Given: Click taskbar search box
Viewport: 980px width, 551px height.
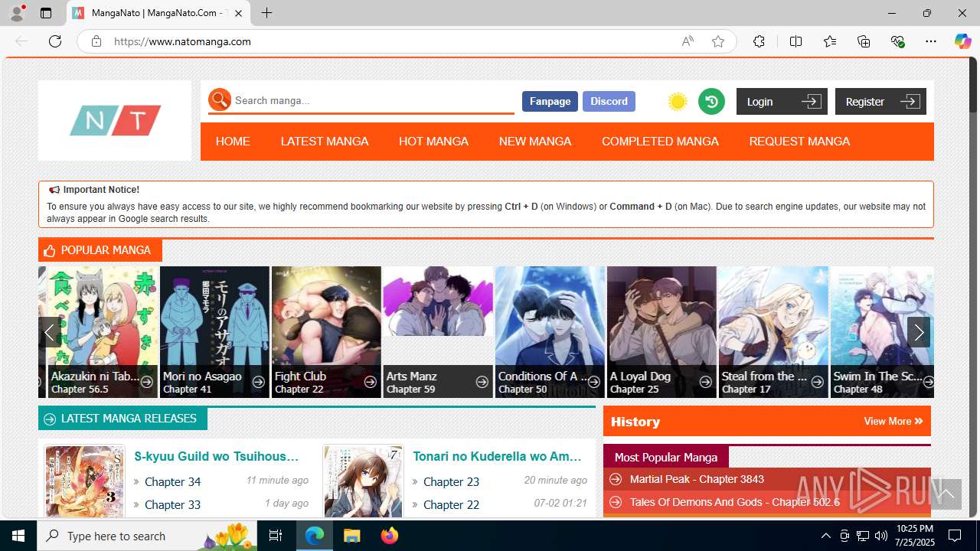Looking at the screenshot, I should pyautogui.click(x=149, y=536).
